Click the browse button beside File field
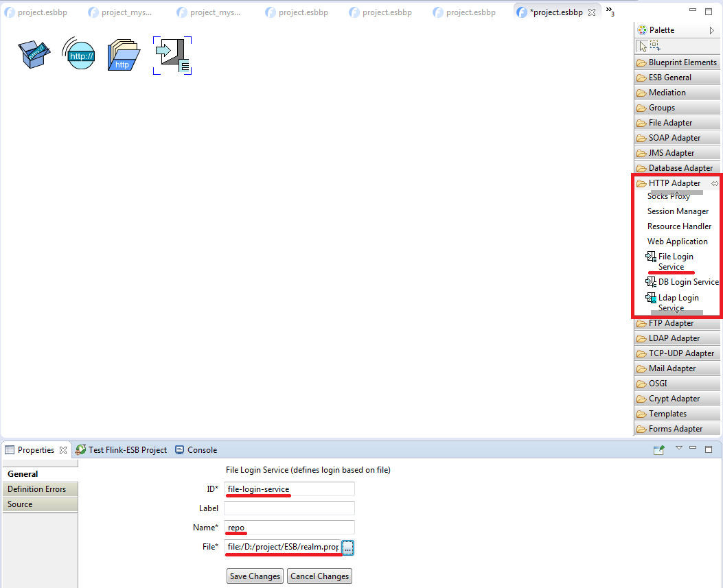723x588 pixels. click(x=348, y=548)
